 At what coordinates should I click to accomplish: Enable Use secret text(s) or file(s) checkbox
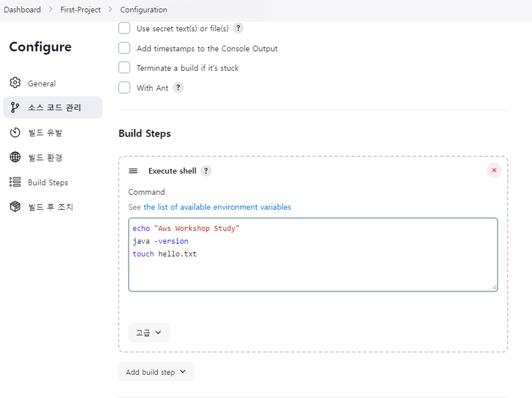coord(124,28)
